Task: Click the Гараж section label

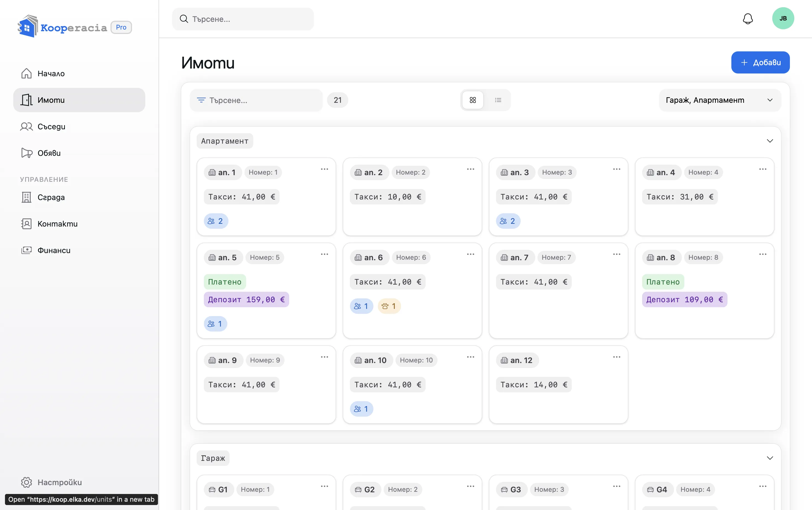Action: click(213, 458)
